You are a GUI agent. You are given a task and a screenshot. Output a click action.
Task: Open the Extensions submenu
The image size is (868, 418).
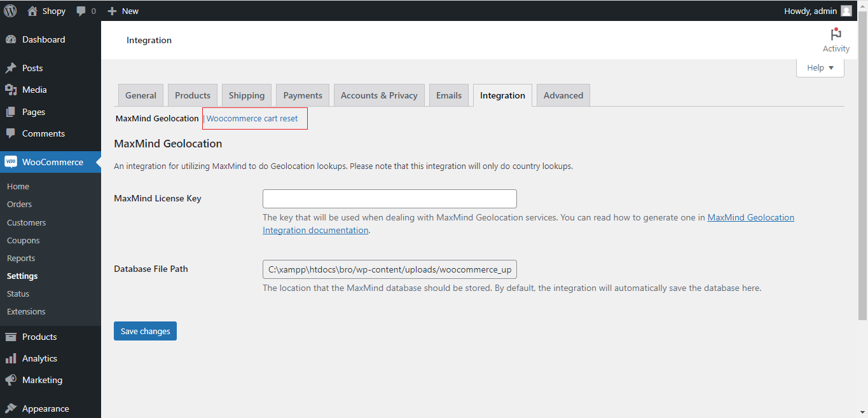pos(26,311)
